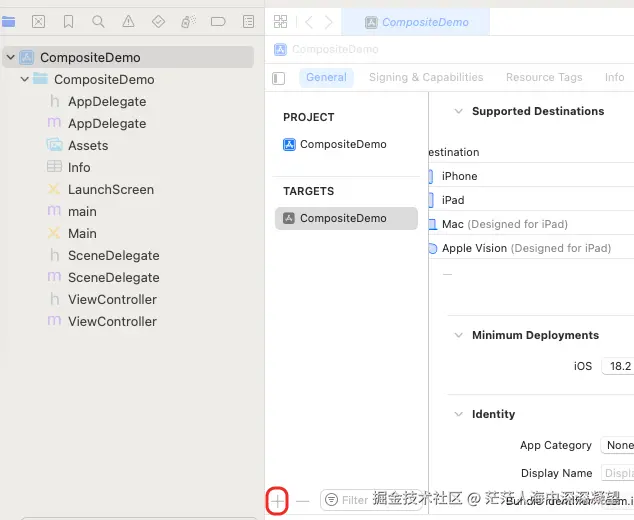The height and width of the screenshot is (520, 634).
Task: Open the Bookmark navigator
Action: [x=68, y=21]
